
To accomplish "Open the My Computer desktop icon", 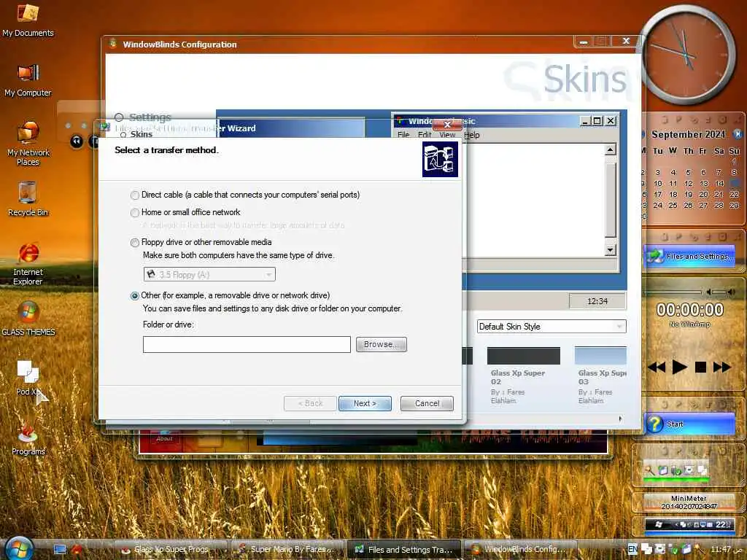I will pos(28,80).
